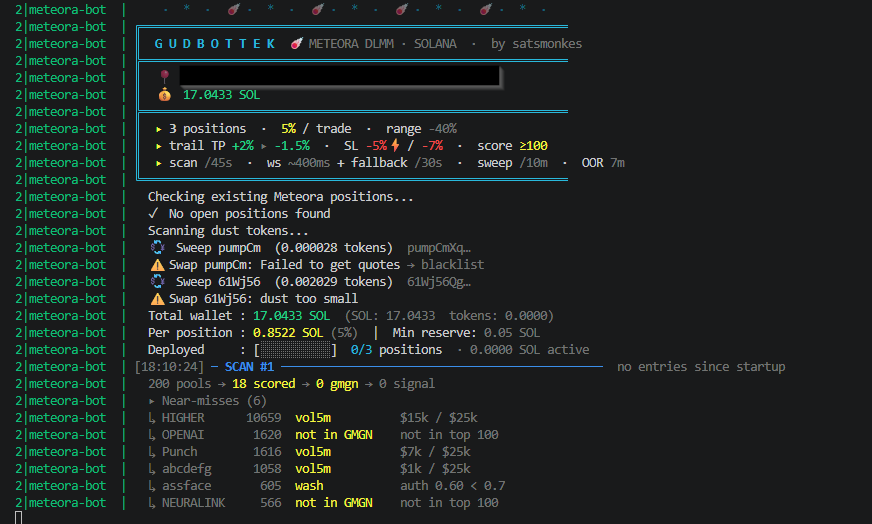The width and height of the screenshot is (872, 524).
Task: Click the lightning bolt icon after SL -5%
Action: [395, 146]
